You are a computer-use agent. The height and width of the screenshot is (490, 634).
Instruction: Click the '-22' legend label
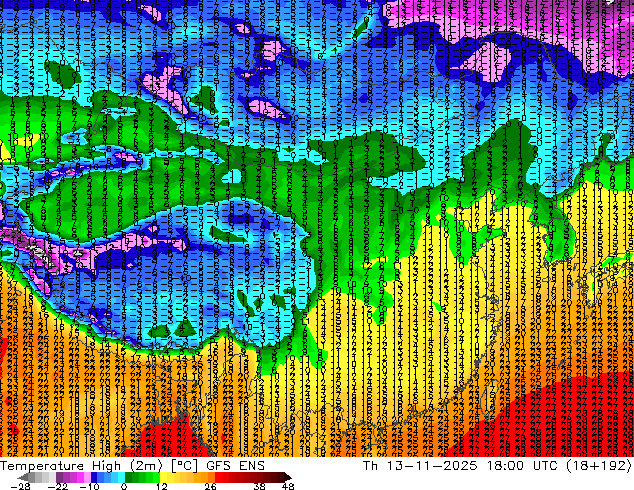(x=58, y=486)
